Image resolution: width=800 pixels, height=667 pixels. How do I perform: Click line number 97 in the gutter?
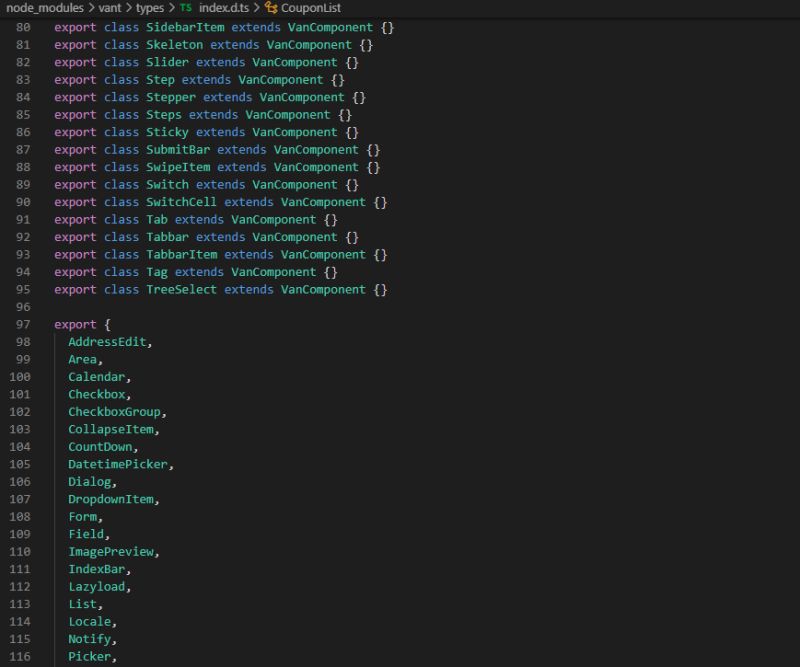tap(22, 324)
